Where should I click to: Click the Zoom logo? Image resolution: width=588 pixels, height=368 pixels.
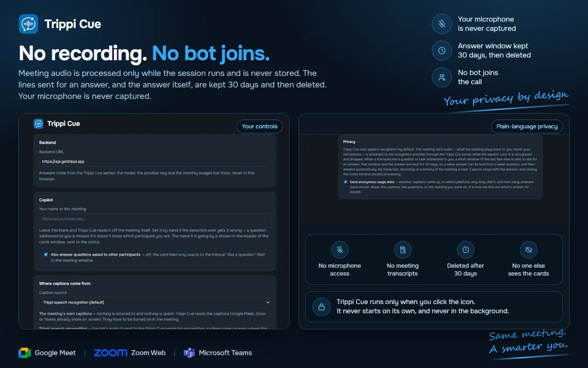[x=111, y=353]
